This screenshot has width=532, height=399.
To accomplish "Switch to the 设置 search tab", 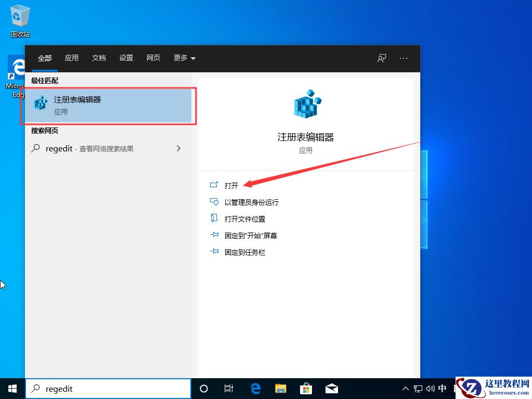I will (x=126, y=58).
